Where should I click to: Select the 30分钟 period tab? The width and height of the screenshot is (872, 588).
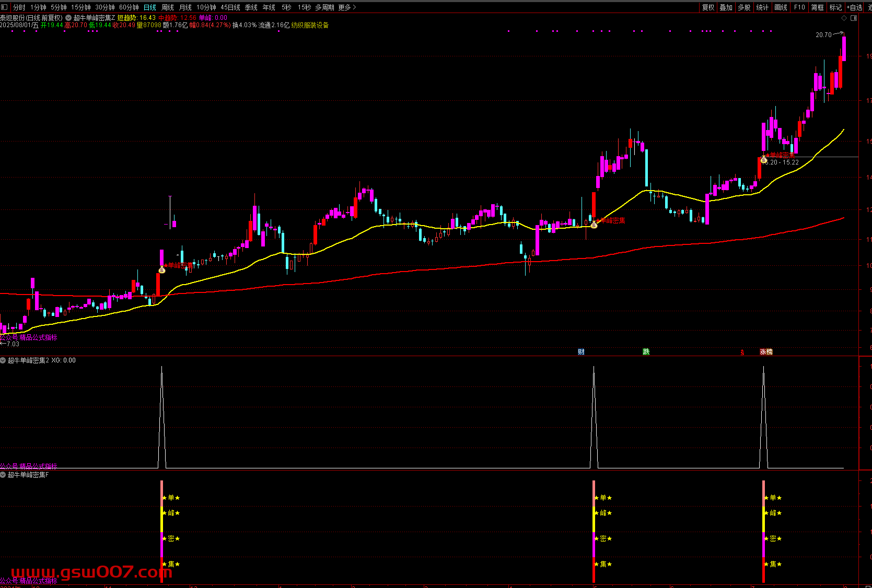pos(105,7)
